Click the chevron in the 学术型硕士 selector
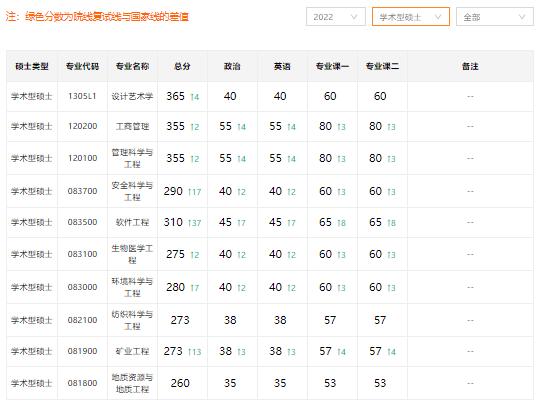This screenshot has height=403, width=538. click(x=438, y=17)
